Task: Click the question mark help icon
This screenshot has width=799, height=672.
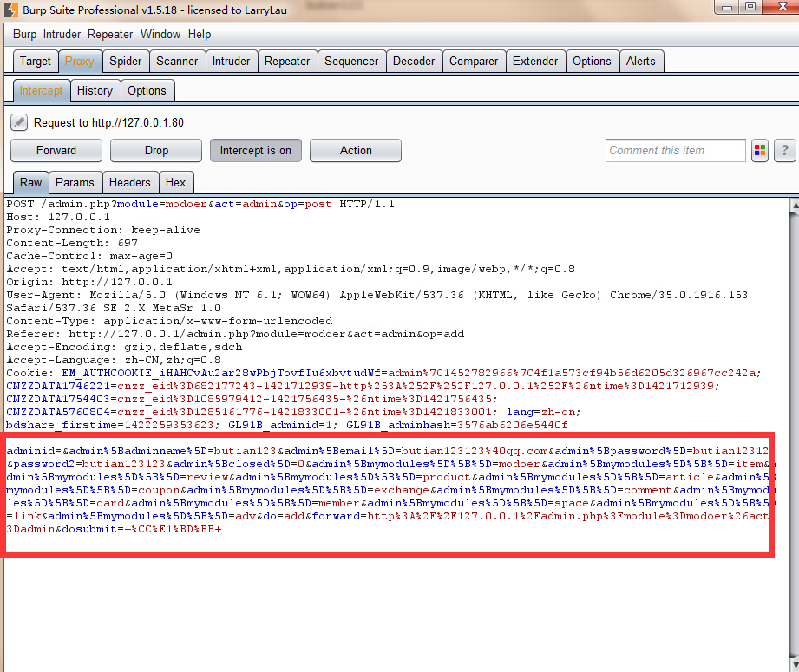Action: click(x=785, y=151)
